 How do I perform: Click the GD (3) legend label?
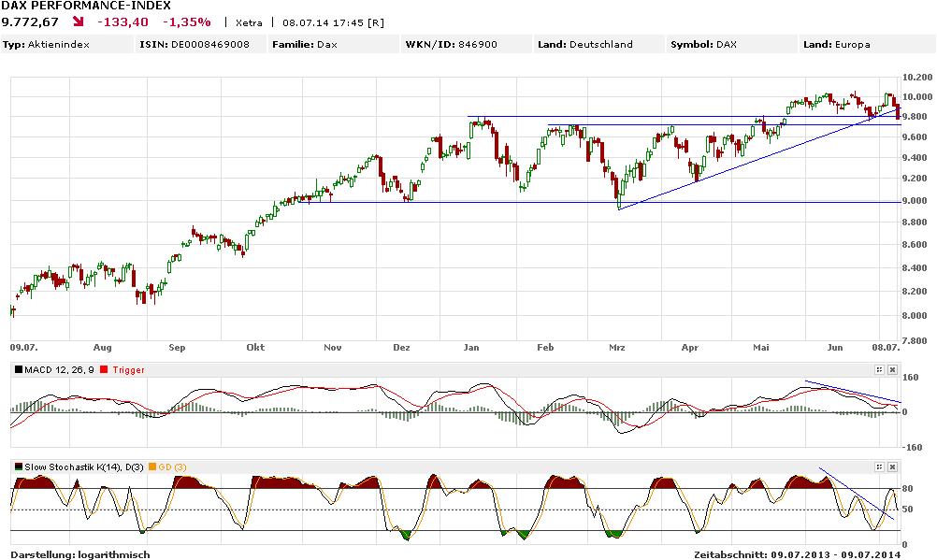point(172,467)
